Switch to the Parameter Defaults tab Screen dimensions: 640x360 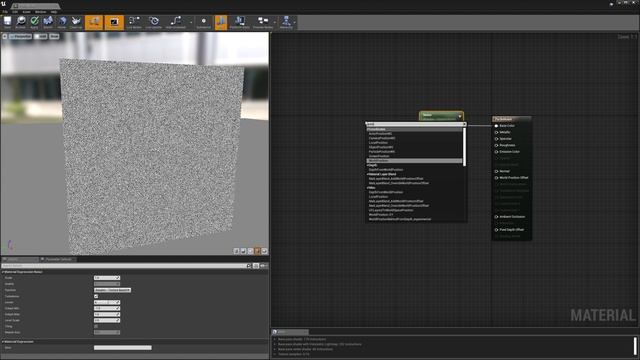click(x=58, y=259)
